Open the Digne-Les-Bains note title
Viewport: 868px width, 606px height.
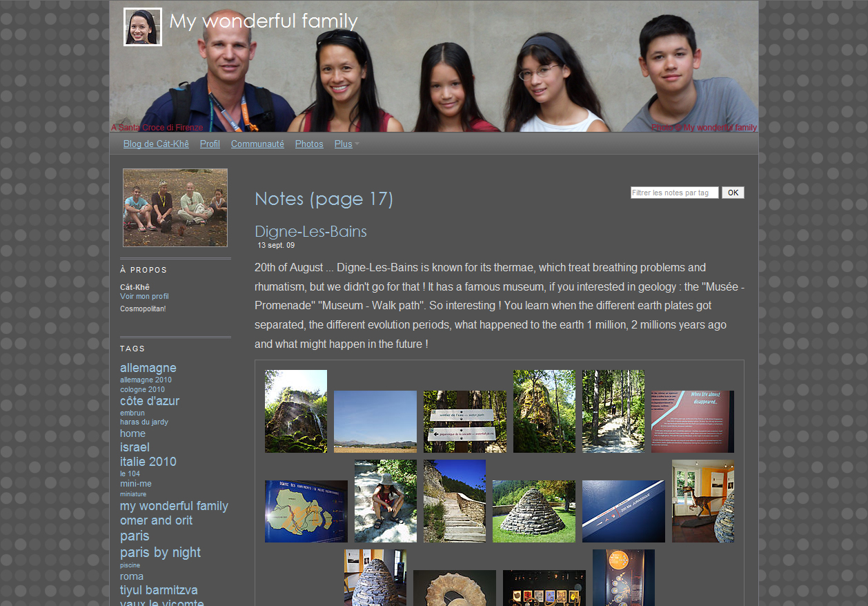[x=310, y=232]
